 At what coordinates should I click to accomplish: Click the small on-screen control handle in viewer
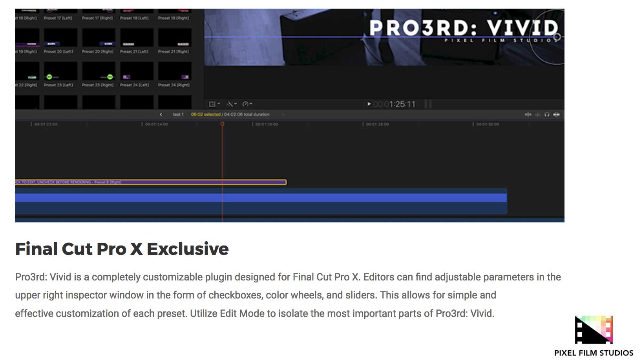[556, 37]
